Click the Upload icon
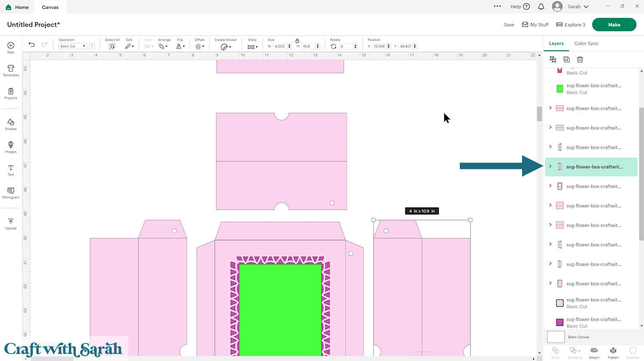 pyautogui.click(x=11, y=223)
